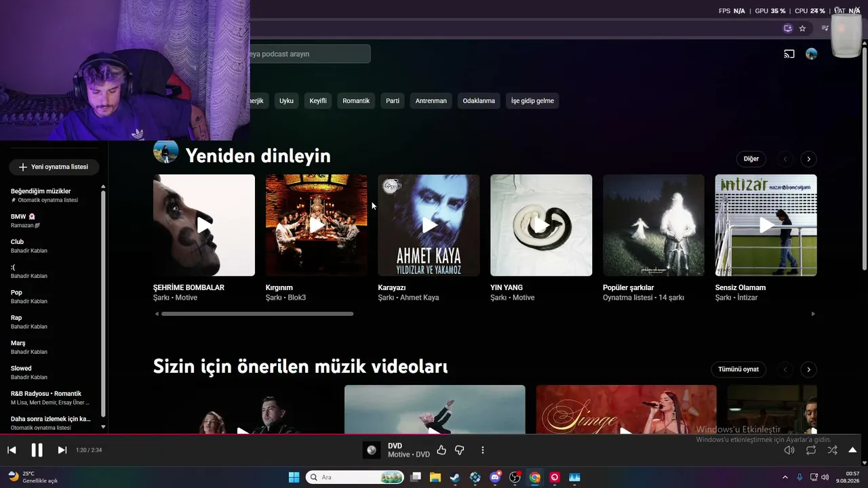868x488 pixels.
Task: Mute the player volume
Action: (x=789, y=450)
